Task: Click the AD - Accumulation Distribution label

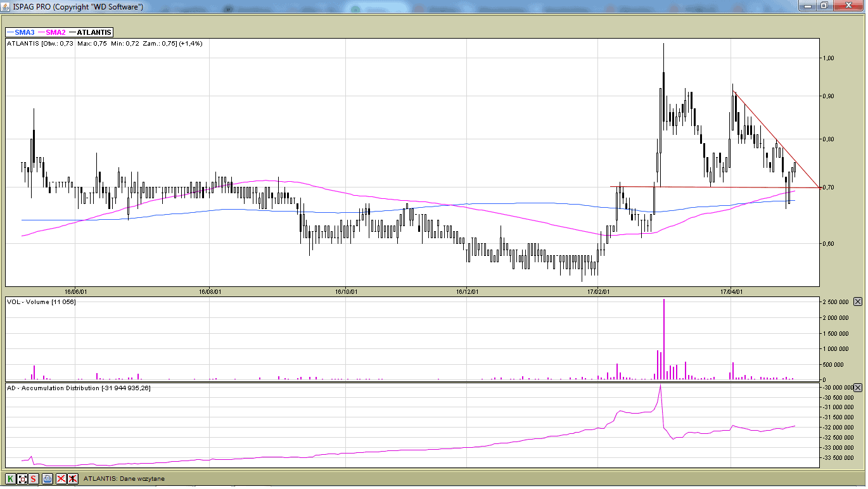Action: click(79, 388)
